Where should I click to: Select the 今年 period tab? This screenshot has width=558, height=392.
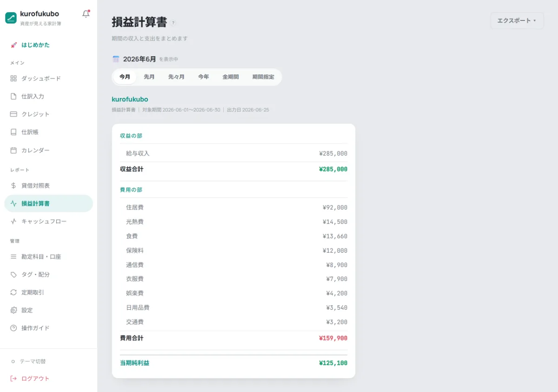[204, 77]
